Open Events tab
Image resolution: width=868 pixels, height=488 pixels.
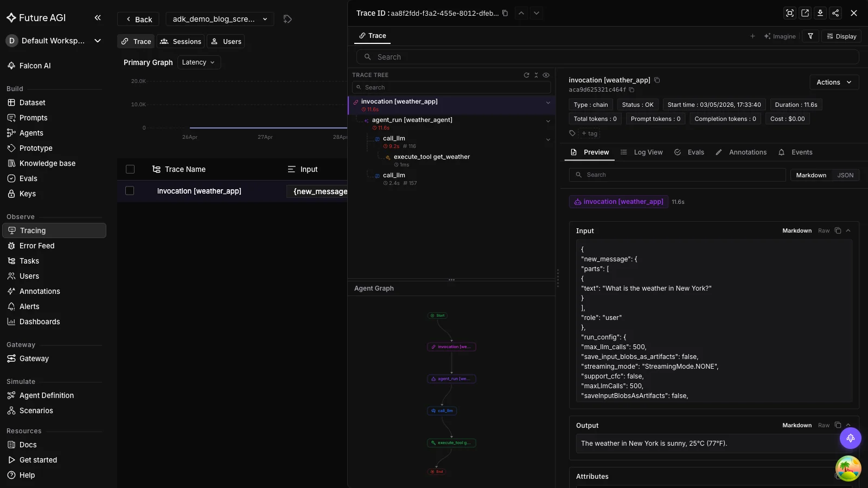[x=795, y=152]
